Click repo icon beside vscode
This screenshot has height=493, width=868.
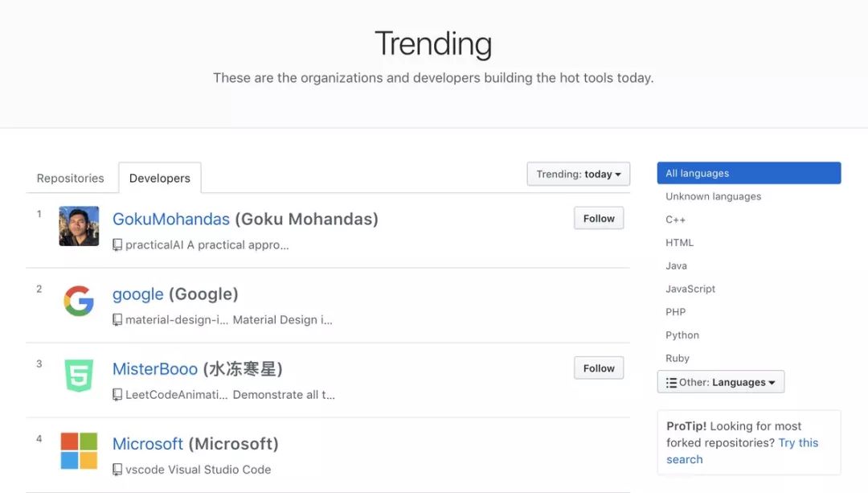coord(117,470)
